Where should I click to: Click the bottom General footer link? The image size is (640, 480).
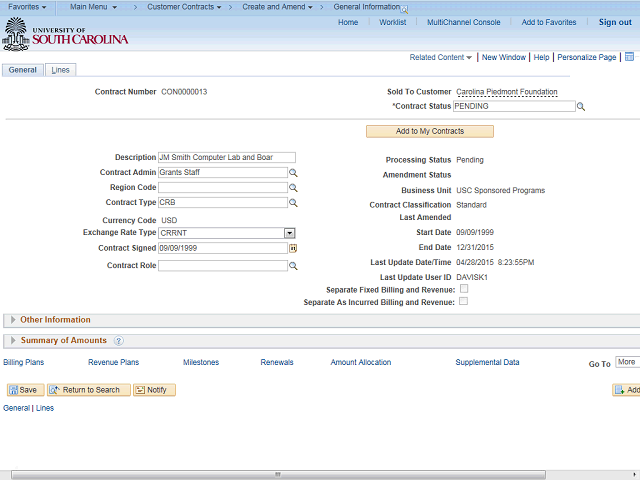pos(16,408)
